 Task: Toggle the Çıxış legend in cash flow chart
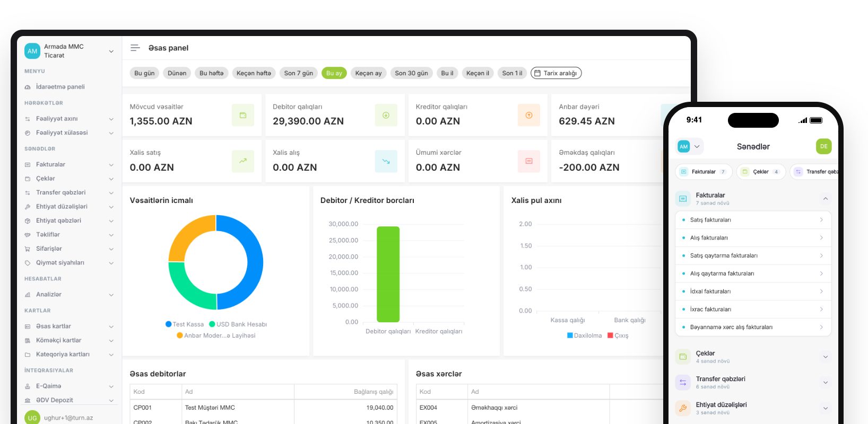tap(618, 335)
